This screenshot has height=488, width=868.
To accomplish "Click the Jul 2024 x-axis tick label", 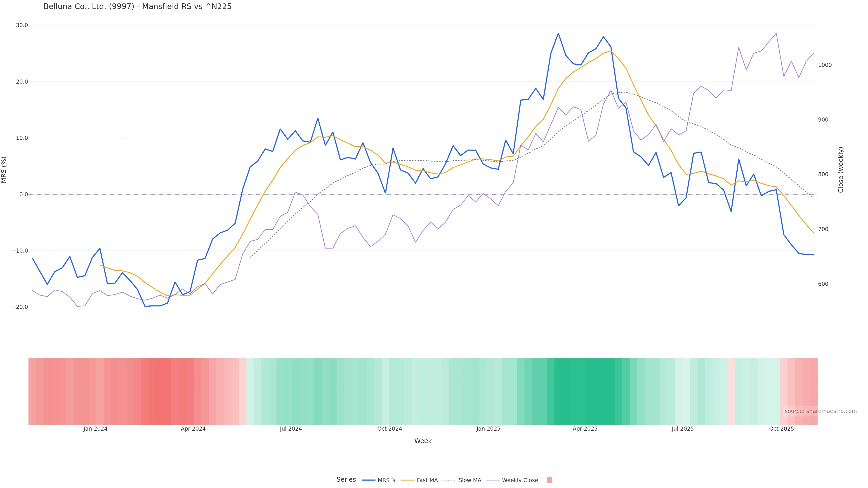I will (290, 429).
